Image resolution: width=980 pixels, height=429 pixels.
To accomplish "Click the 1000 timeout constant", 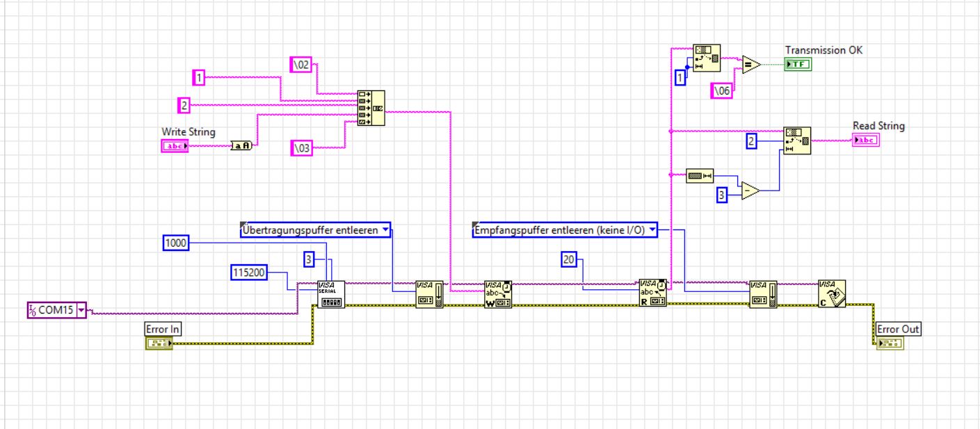I will click(176, 242).
